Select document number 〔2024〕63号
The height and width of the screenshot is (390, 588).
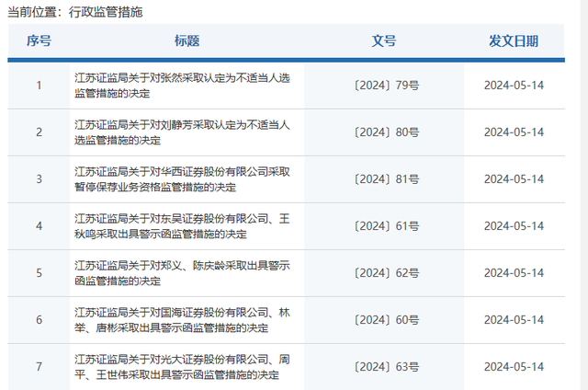387,367
